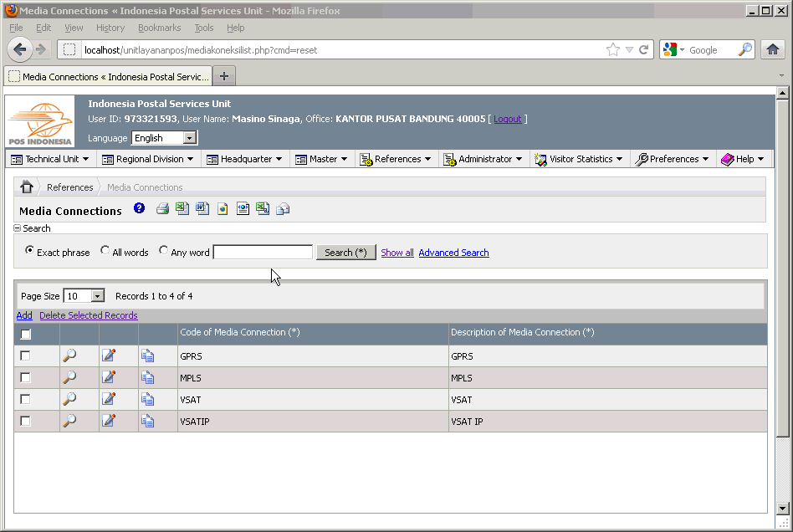Change the Page Size dropdown

84,295
